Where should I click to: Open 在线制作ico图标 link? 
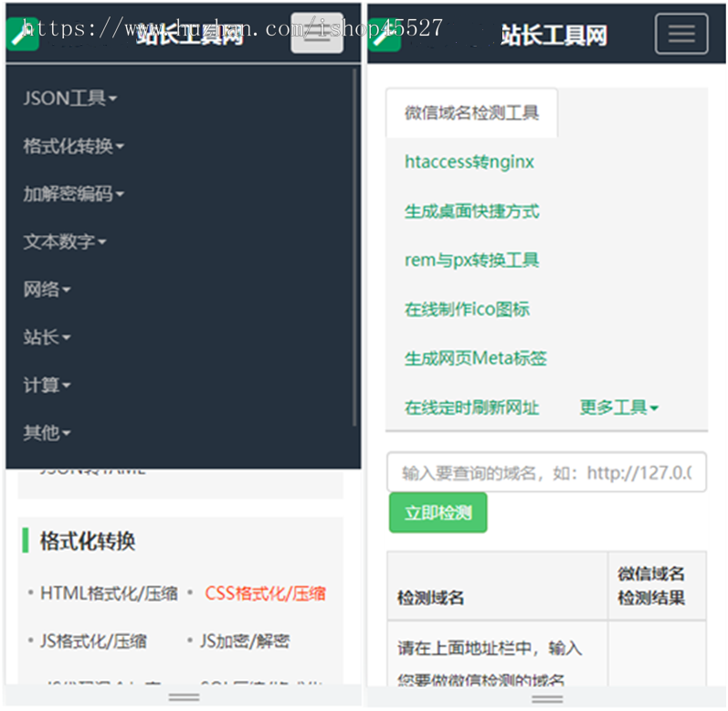[x=467, y=309]
